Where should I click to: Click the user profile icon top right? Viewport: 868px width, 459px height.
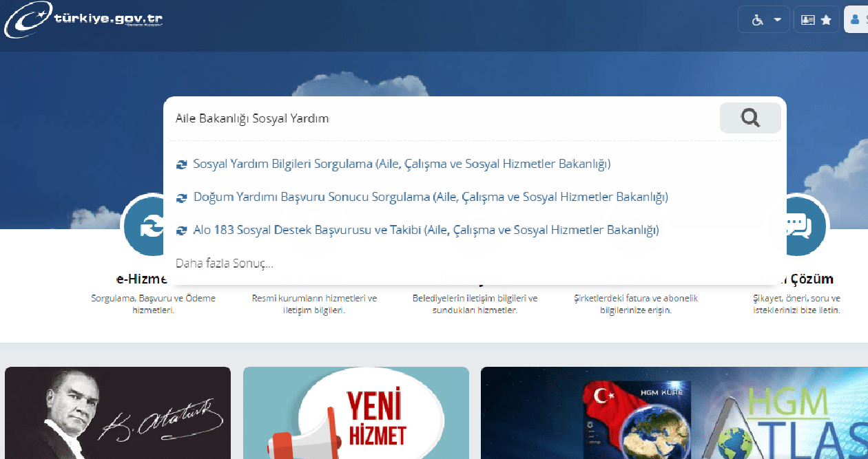(x=855, y=19)
